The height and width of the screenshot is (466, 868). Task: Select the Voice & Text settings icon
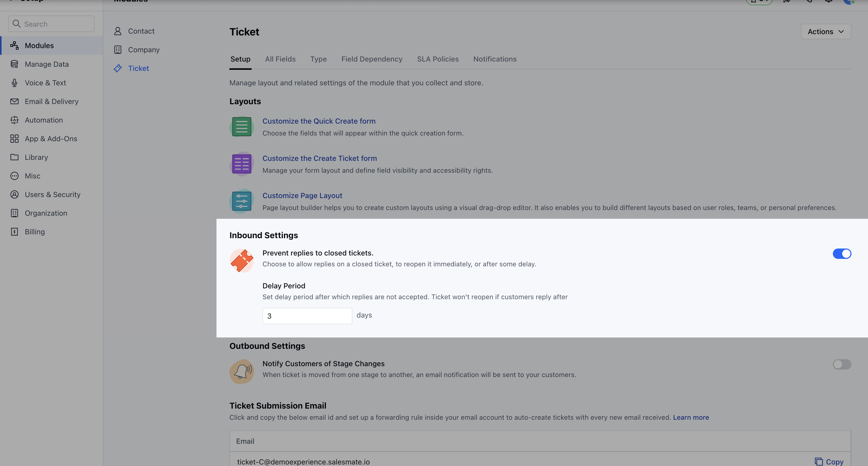[14, 82]
